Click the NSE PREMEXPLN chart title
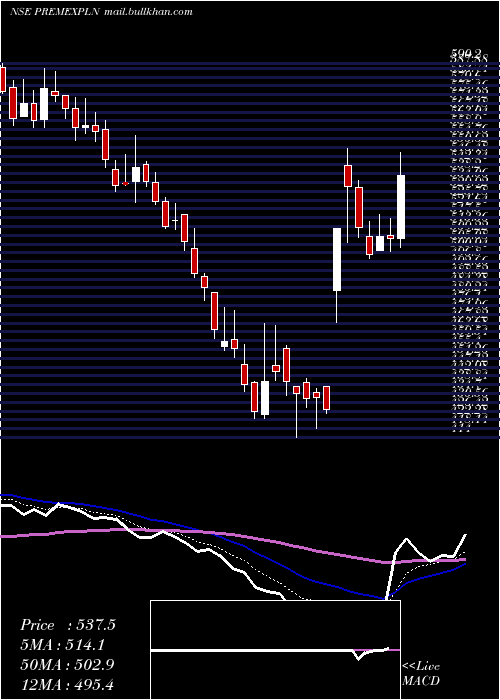Image resolution: width=500 pixels, height=700 pixels. (55, 12)
